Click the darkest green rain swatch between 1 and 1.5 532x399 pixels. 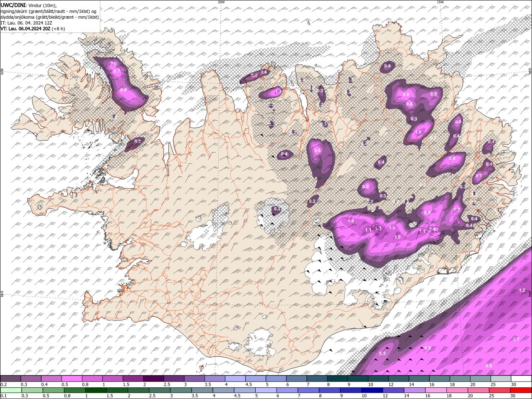click(96, 390)
